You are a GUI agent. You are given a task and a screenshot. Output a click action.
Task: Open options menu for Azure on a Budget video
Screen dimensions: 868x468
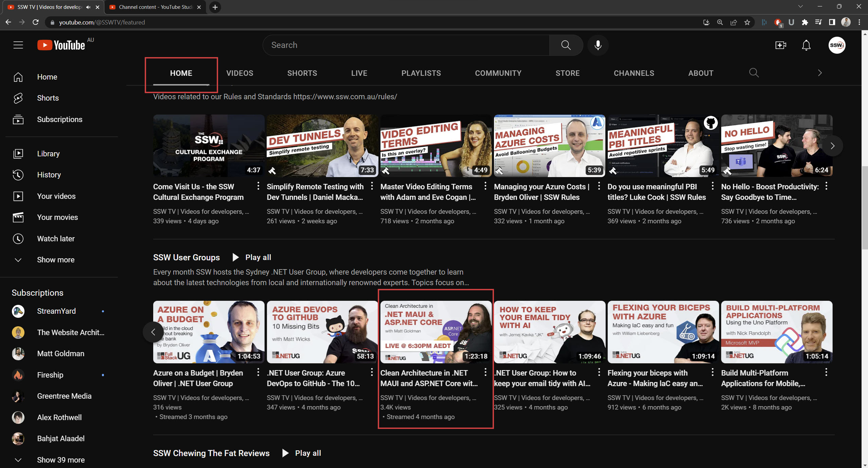258,372
